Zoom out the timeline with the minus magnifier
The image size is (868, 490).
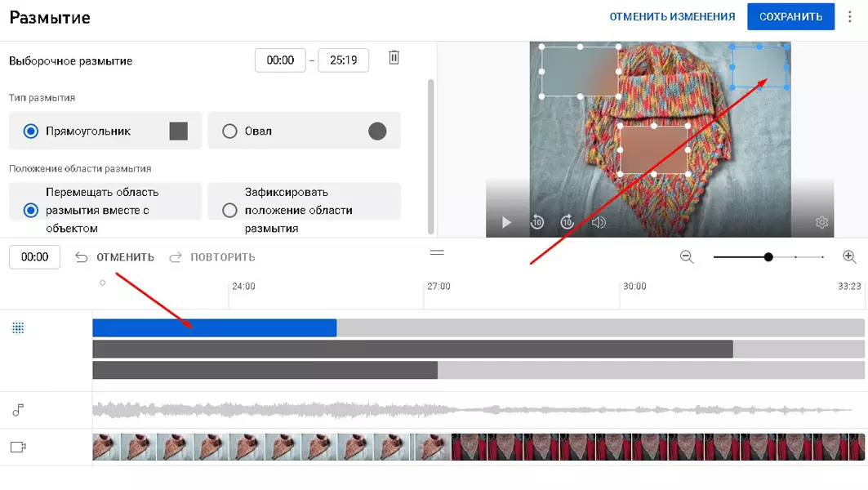(x=687, y=257)
